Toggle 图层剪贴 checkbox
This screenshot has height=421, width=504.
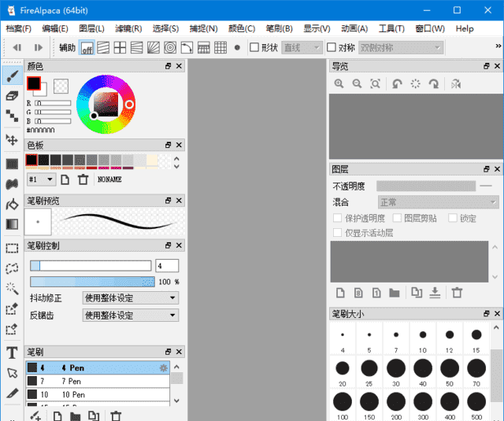pos(397,218)
